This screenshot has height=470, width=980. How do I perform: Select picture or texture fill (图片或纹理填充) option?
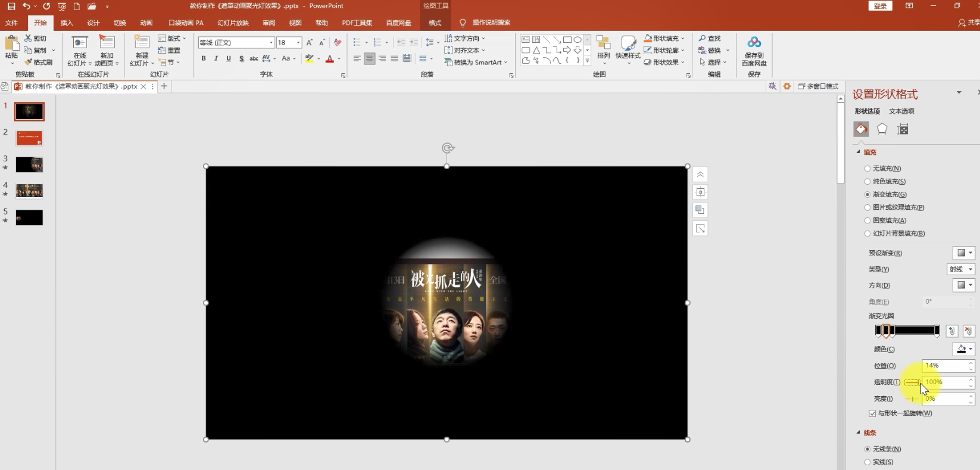pos(867,208)
